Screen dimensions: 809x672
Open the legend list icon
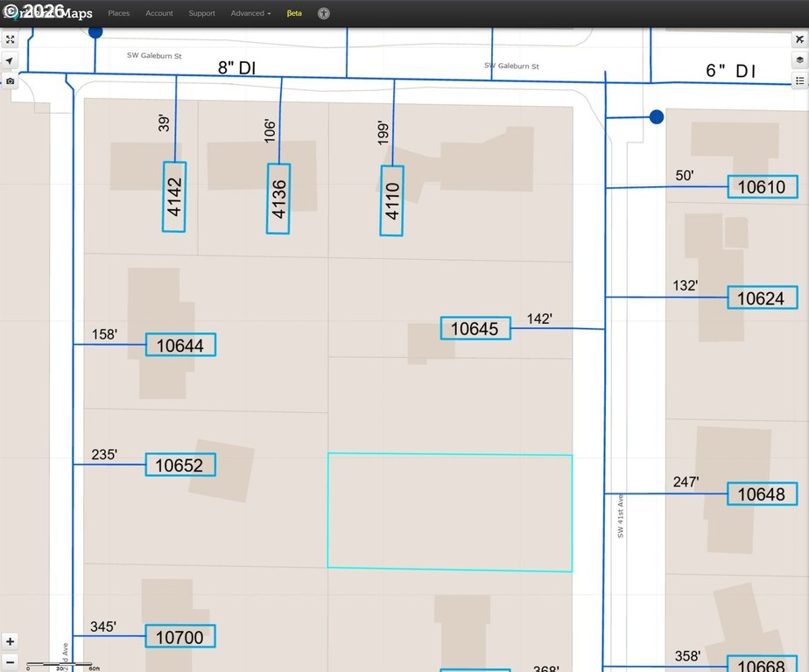[799, 80]
